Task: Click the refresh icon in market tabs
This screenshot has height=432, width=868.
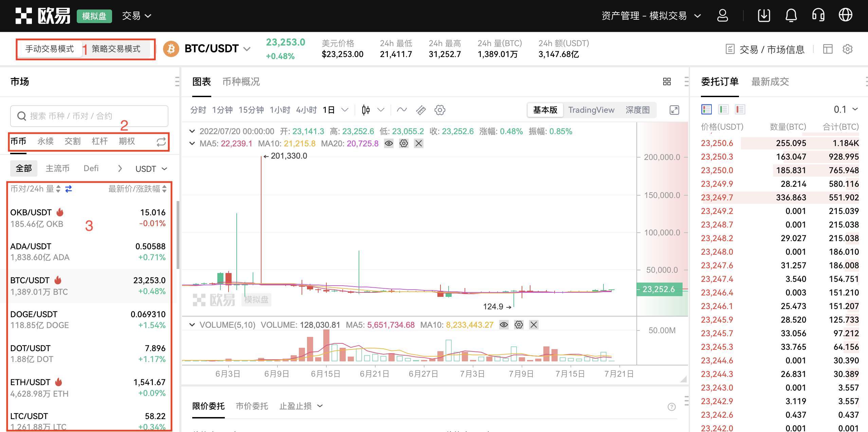Action: (x=161, y=142)
